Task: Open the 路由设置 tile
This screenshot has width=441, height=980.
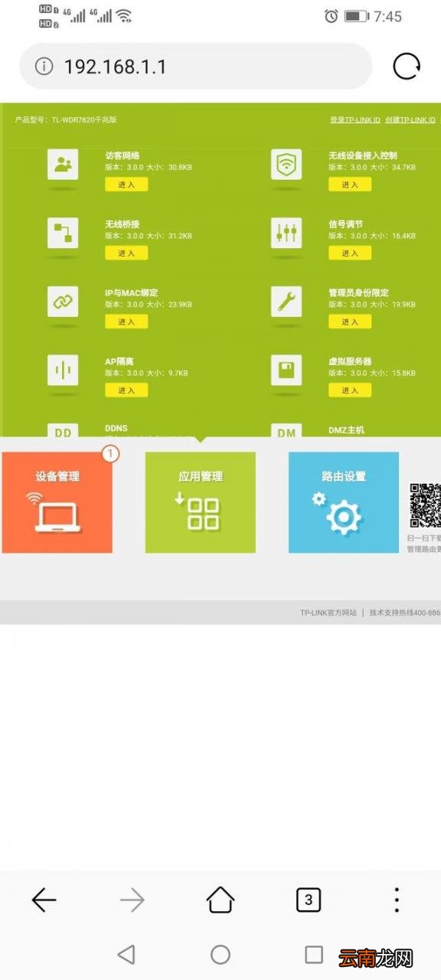Action: point(344,502)
